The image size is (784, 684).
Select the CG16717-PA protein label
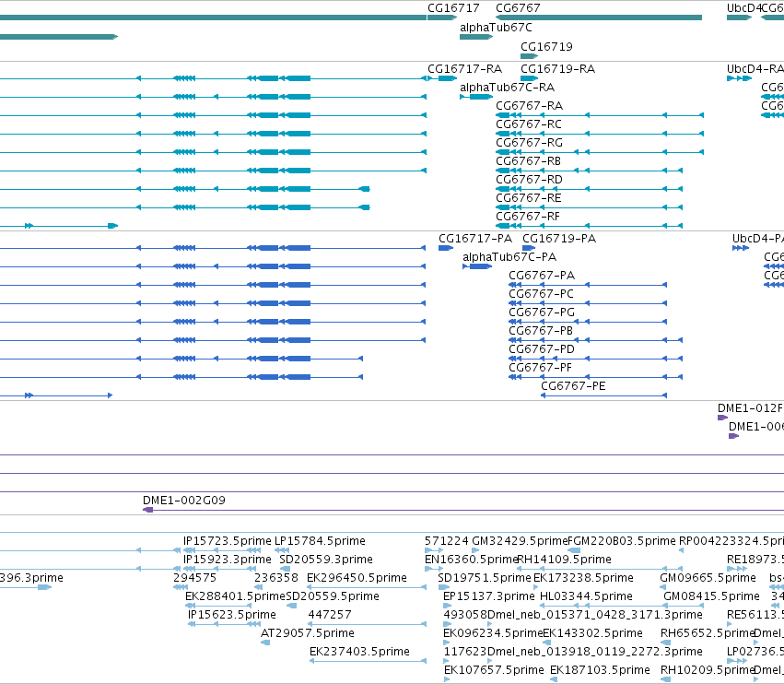click(x=475, y=239)
